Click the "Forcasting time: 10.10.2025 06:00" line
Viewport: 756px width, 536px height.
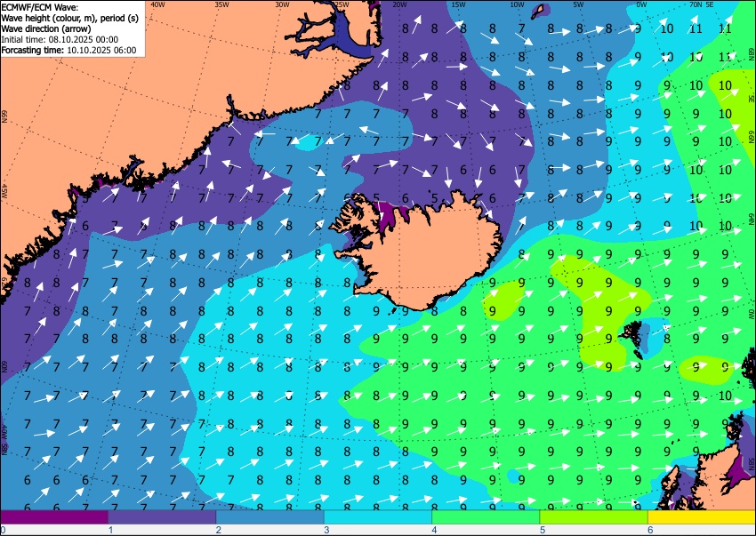[69, 50]
